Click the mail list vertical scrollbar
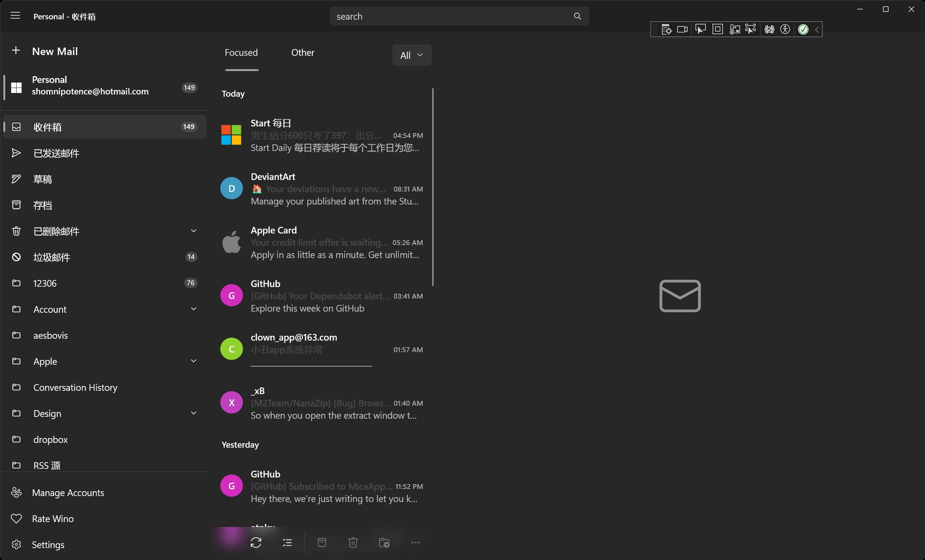This screenshot has width=925, height=560. [x=433, y=187]
